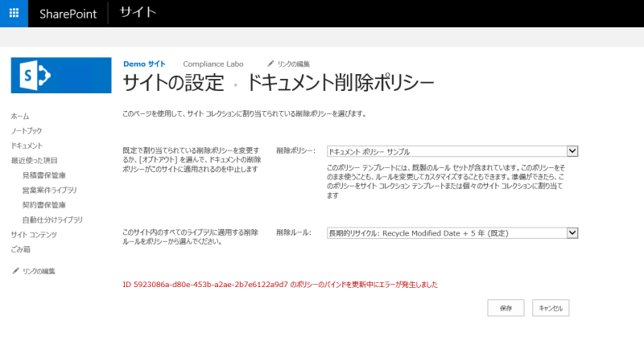The height and width of the screenshot is (345, 644).
Task: Open the 営業案件ライブラリ library
Action: coord(49,190)
